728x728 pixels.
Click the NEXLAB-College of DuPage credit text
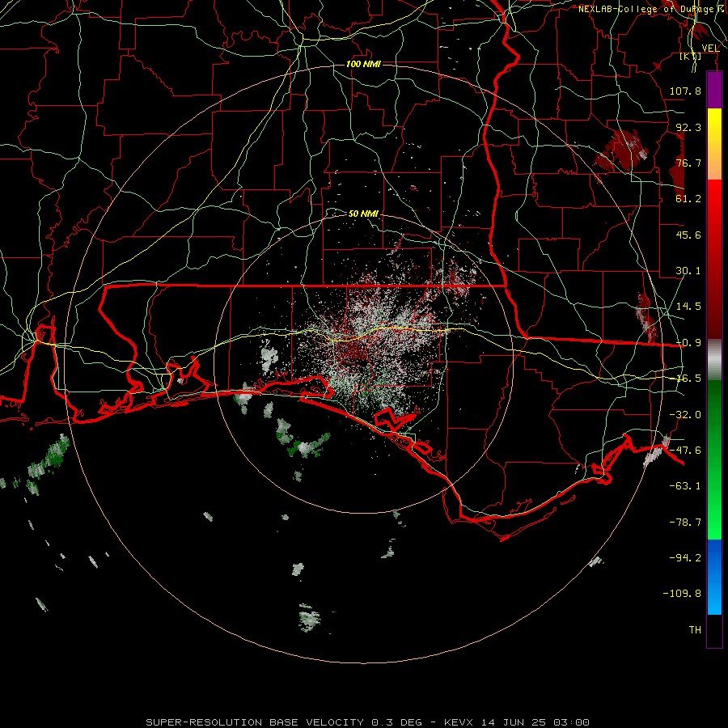[652, 9]
